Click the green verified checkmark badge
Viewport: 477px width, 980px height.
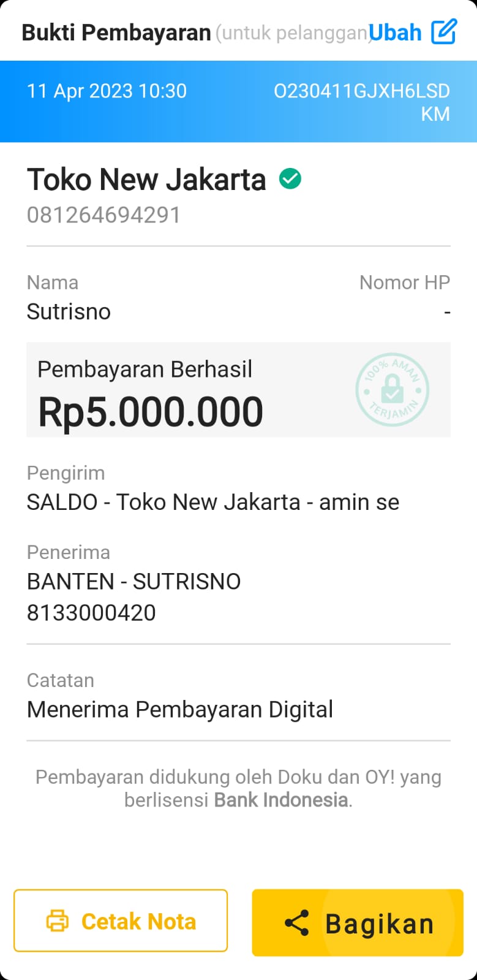[x=290, y=179]
